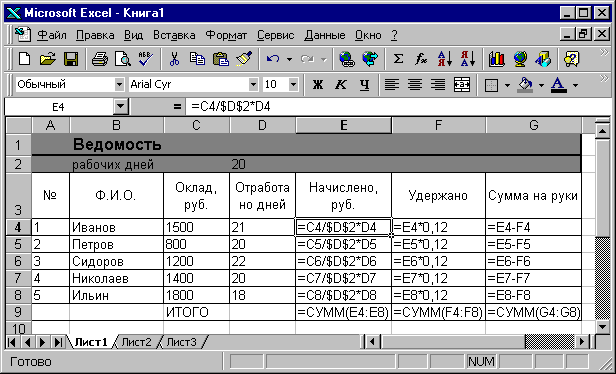The height and width of the screenshot is (374, 616).
Task: Apply AutoSum with the sigma icon
Action: point(398,59)
